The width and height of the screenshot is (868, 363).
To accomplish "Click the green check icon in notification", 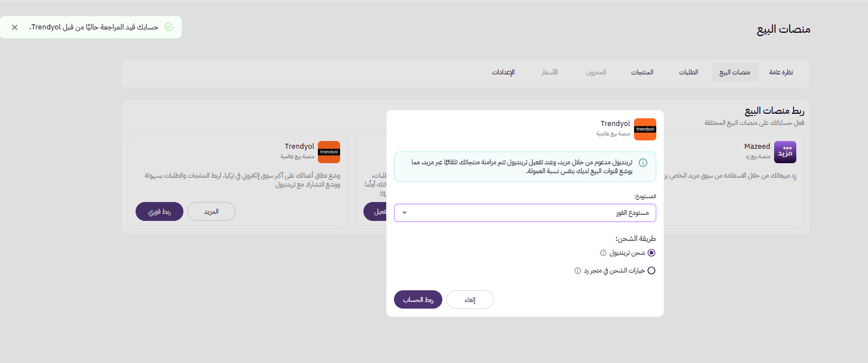I will (169, 27).
